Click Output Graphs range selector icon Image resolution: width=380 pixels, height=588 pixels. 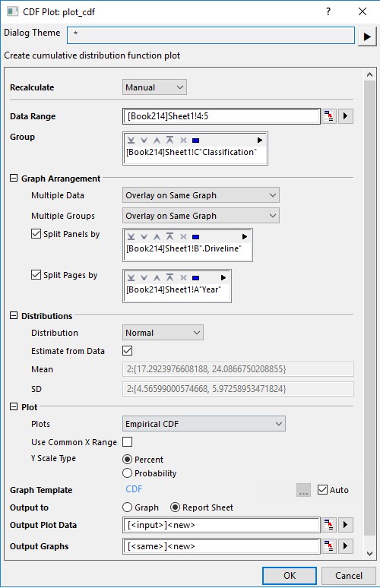pos(329,546)
